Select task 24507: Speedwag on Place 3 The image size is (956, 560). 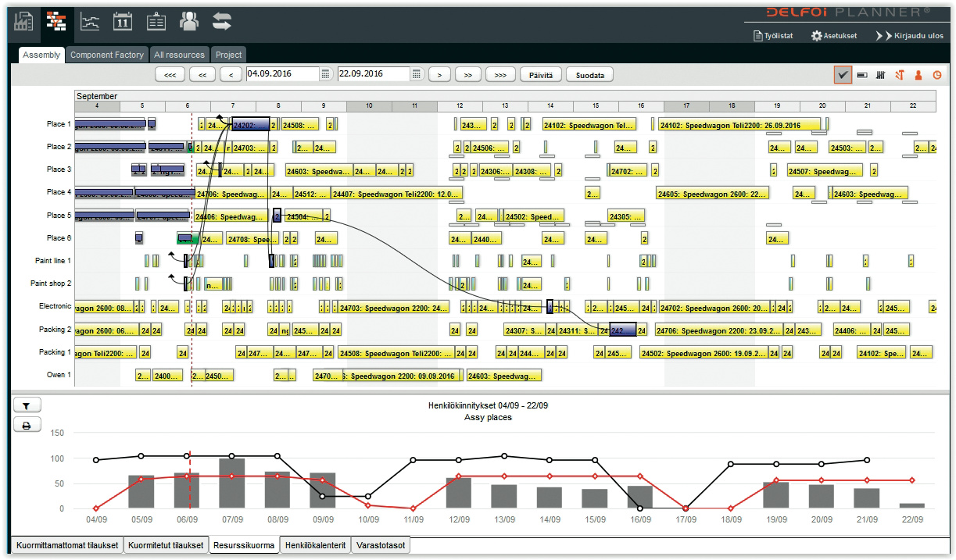coord(825,171)
